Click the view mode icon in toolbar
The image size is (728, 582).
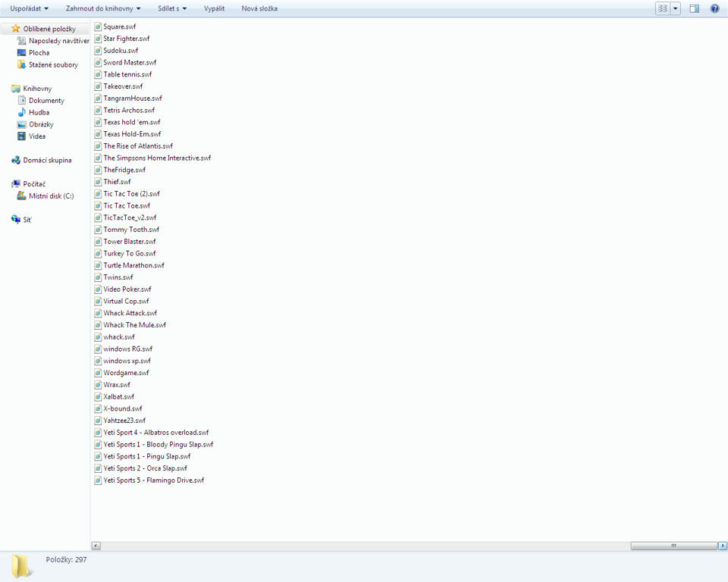(x=663, y=8)
